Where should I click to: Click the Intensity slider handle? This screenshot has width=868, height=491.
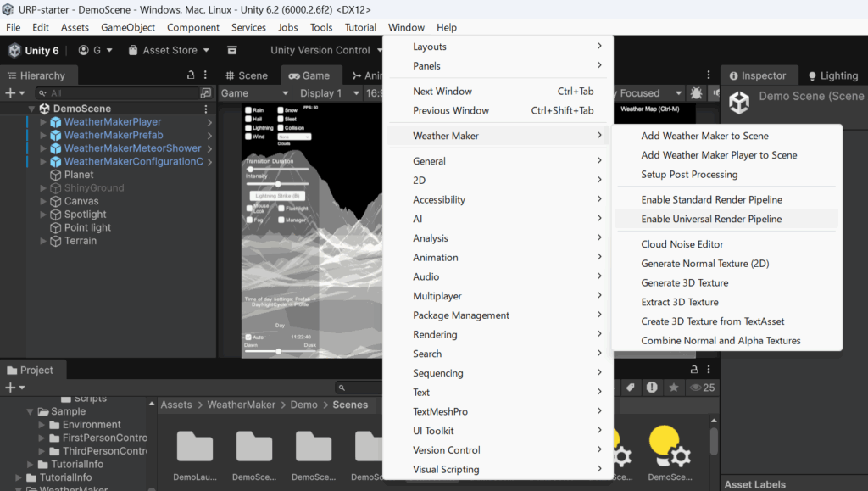click(278, 184)
